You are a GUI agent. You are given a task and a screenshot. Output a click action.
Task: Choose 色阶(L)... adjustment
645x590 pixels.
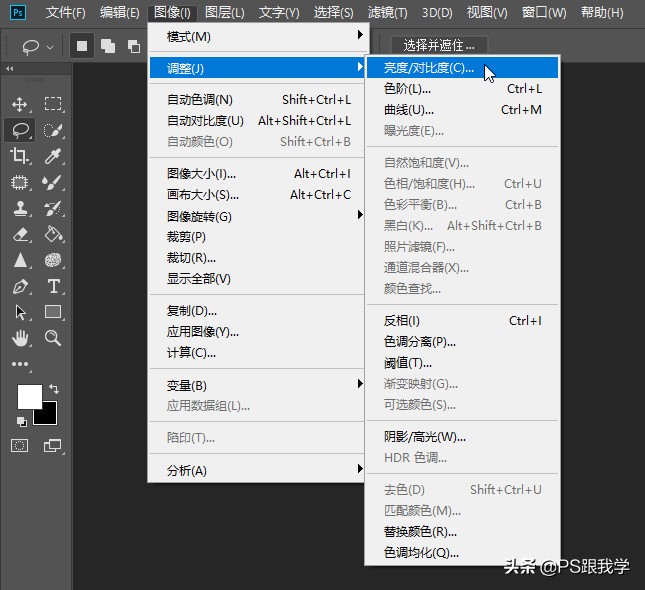tap(462, 88)
